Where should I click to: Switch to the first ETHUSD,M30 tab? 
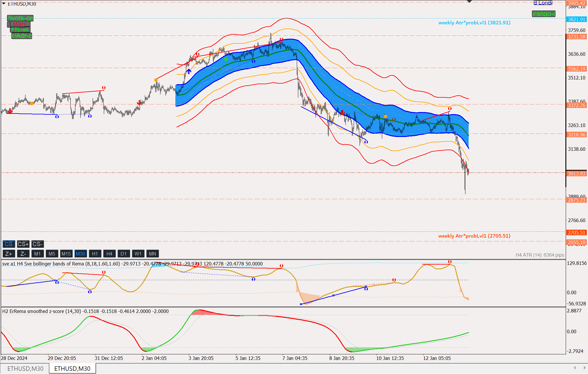(x=25, y=368)
